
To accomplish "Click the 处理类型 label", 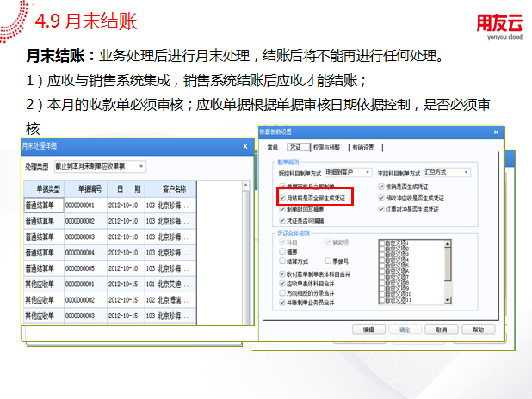I will point(37,167).
